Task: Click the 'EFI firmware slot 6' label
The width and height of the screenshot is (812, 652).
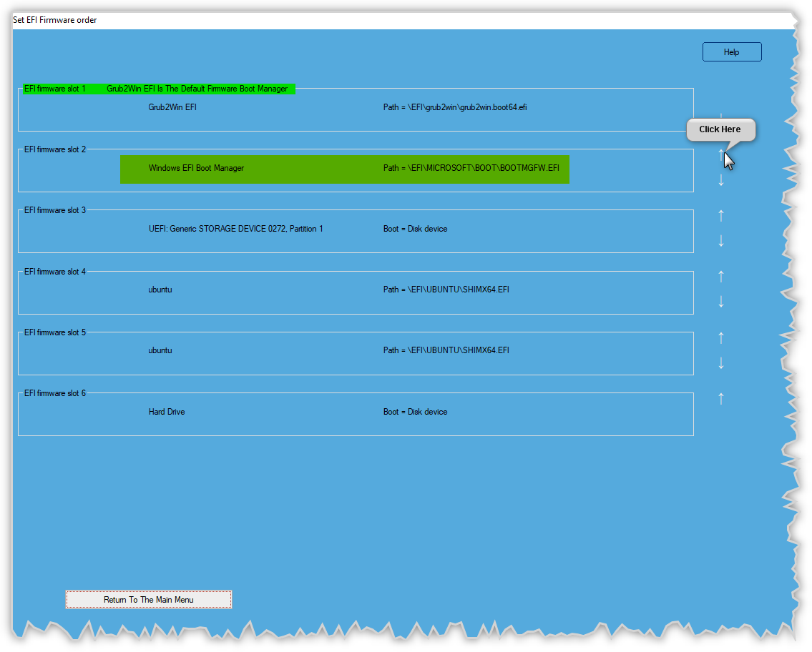Action: coord(55,393)
